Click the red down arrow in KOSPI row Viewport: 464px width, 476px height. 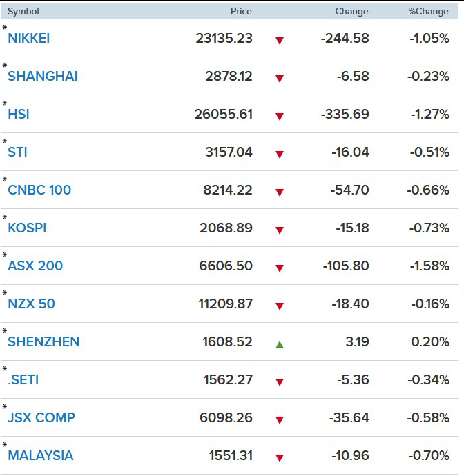click(279, 230)
